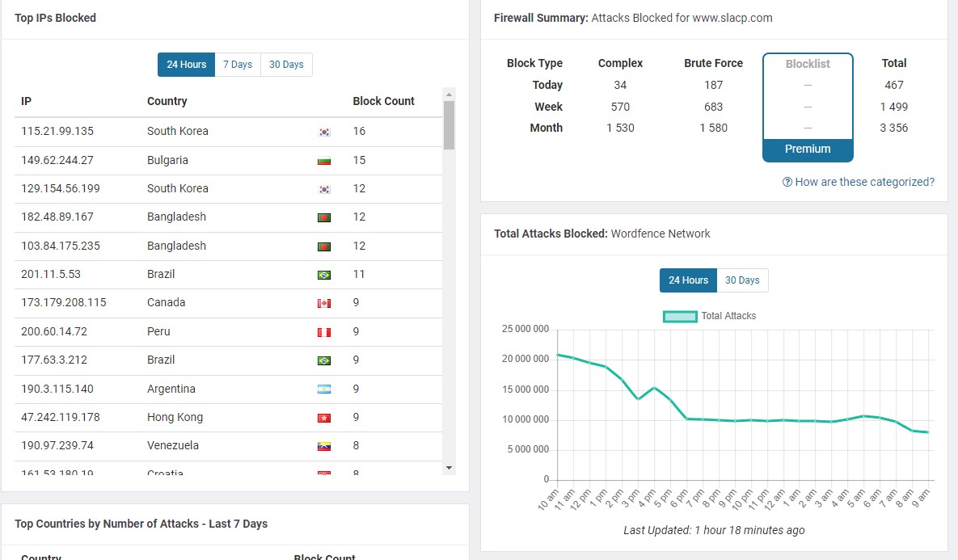Click the Canada flag icon
The image size is (958, 560).
click(324, 303)
